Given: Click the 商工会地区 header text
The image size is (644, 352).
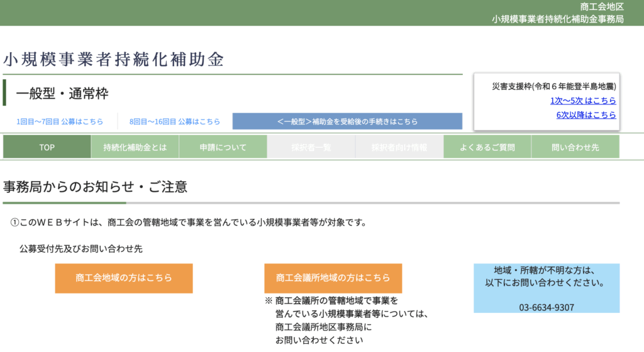Looking at the screenshot, I should click(602, 6).
